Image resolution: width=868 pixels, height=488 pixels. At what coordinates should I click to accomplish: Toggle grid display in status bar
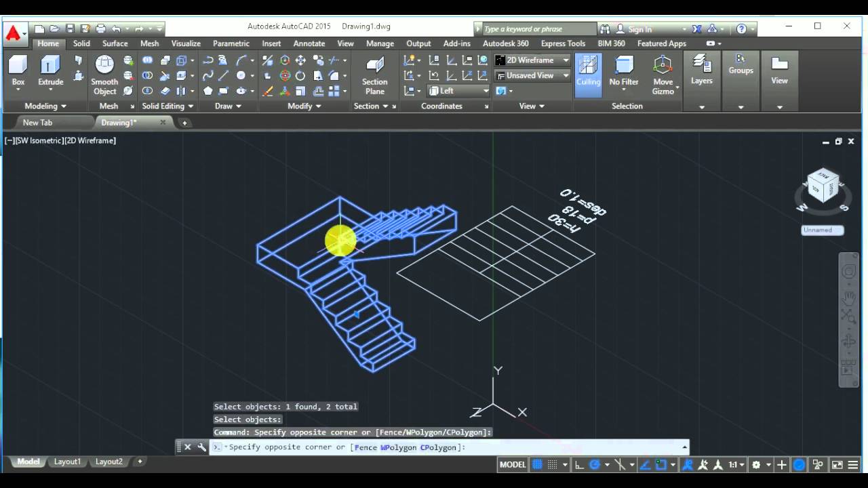(x=537, y=465)
